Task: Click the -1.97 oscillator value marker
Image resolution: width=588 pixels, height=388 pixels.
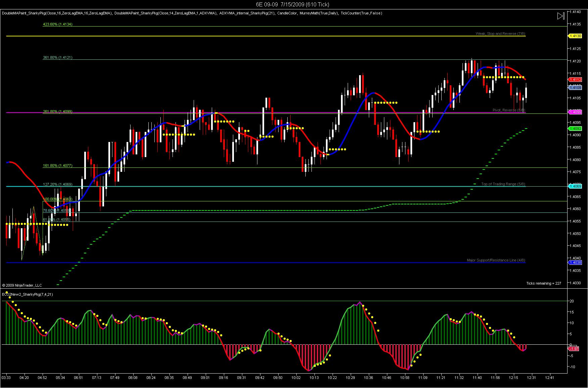Action: tap(574, 349)
